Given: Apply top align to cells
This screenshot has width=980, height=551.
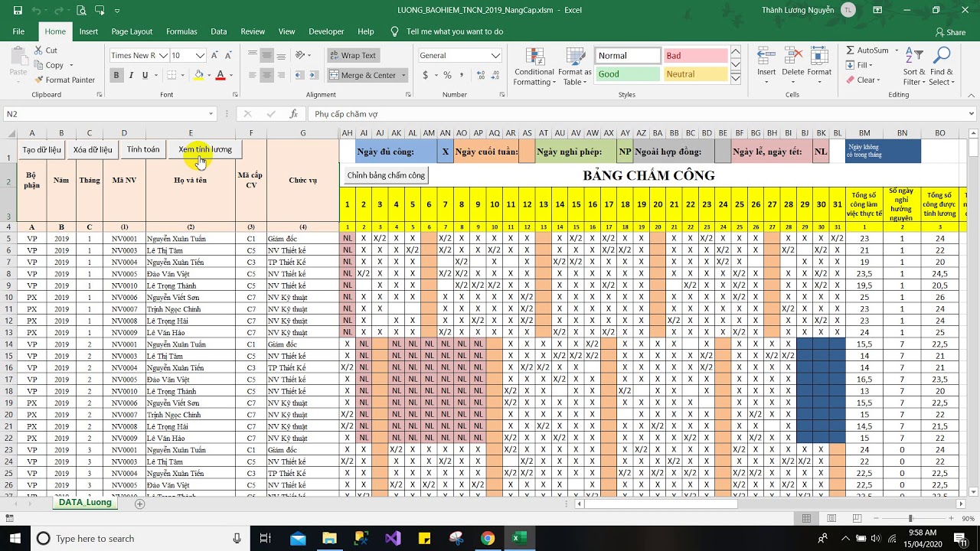Looking at the screenshot, I should coord(253,55).
